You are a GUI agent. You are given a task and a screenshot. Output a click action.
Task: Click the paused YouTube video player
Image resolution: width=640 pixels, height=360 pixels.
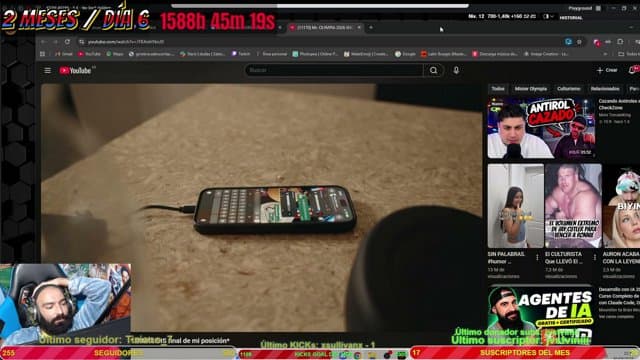261,208
